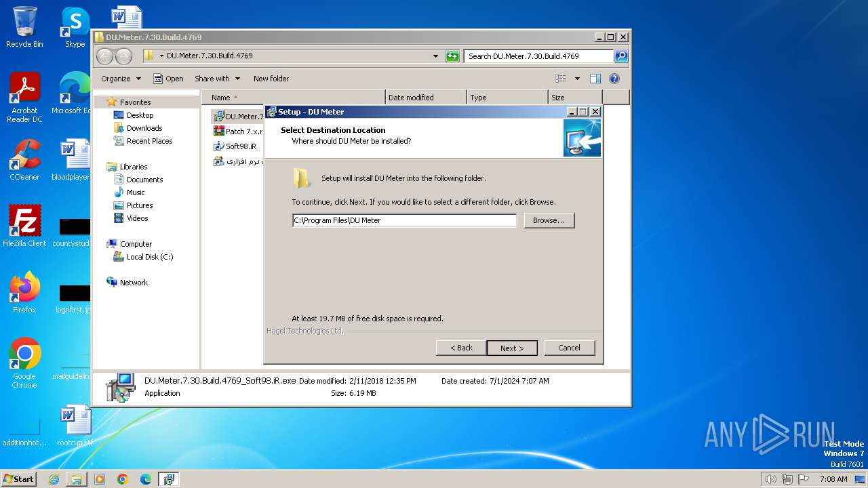
Task: Open Recycle Bin desktop icon
Action: 24,27
